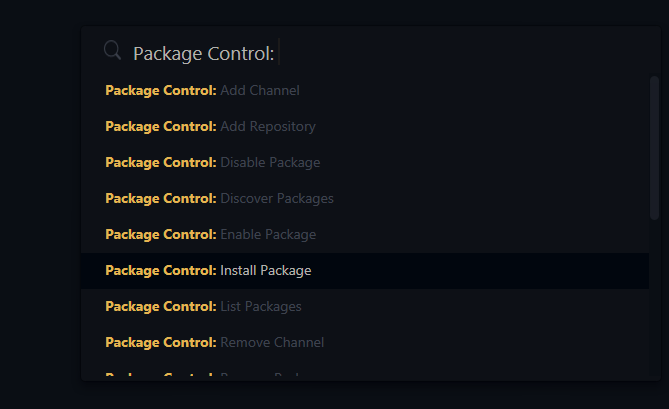The width and height of the screenshot is (669, 409).
Task: Click the magnifier search icon
Action: pos(113,51)
